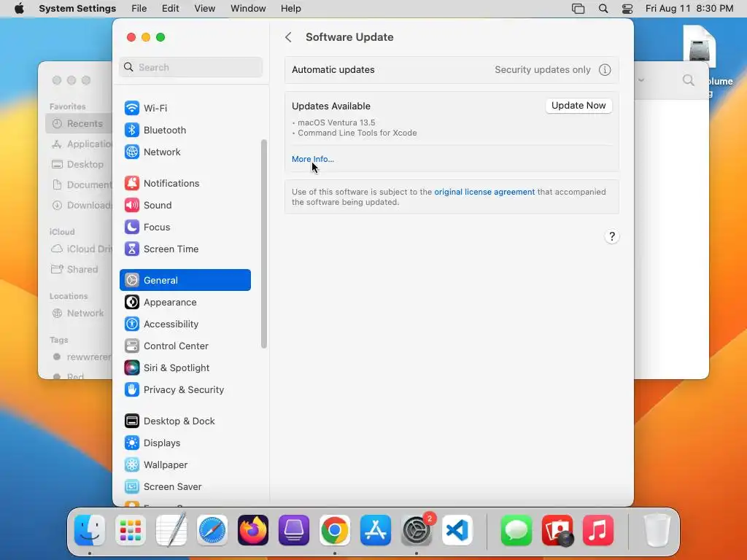Open Sound settings pane
Image resolution: width=747 pixels, height=560 pixels.
185,205
